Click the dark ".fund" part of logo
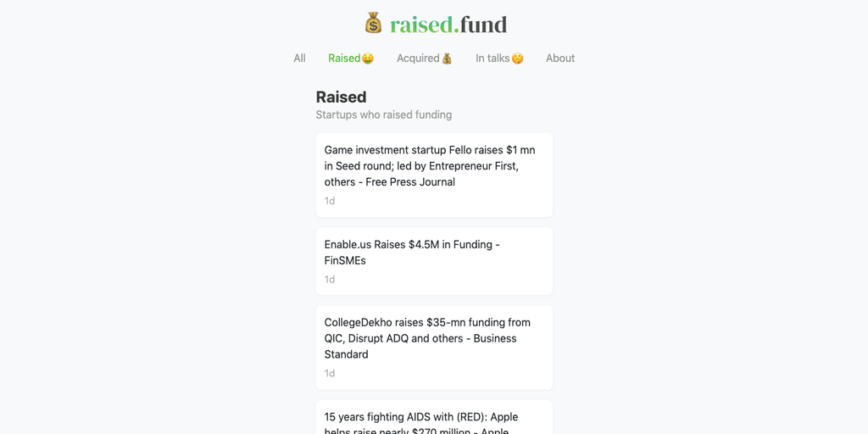 click(x=481, y=25)
